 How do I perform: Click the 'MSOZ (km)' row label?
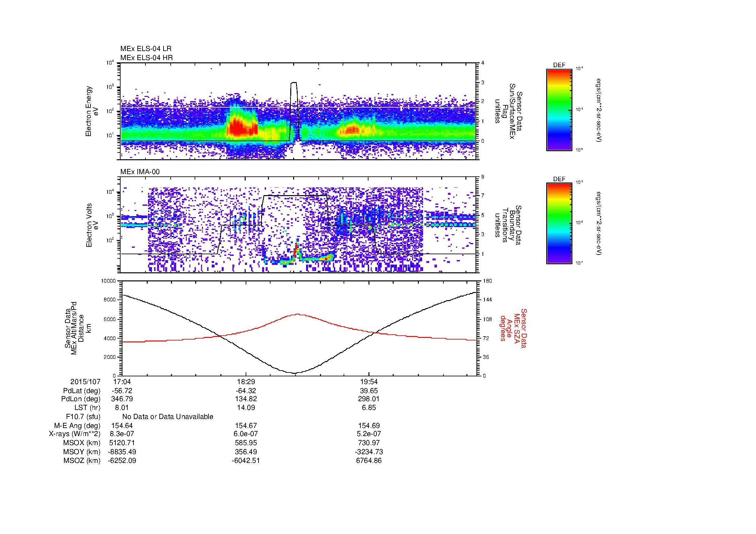(82, 461)
